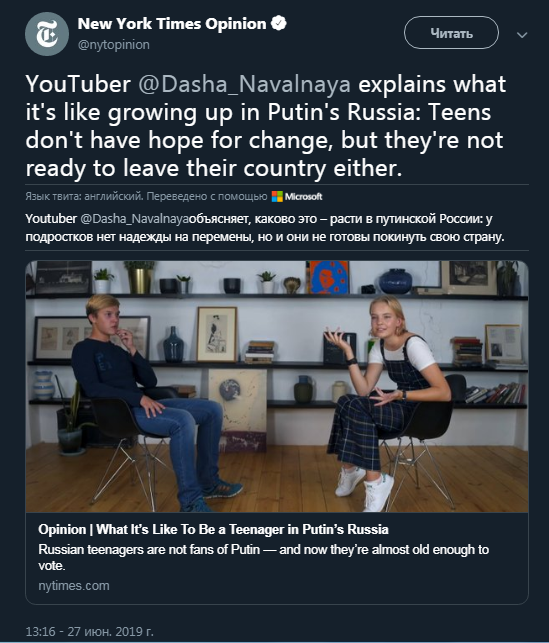Click the translation language note text
This screenshot has height=643, width=549.
(146, 197)
